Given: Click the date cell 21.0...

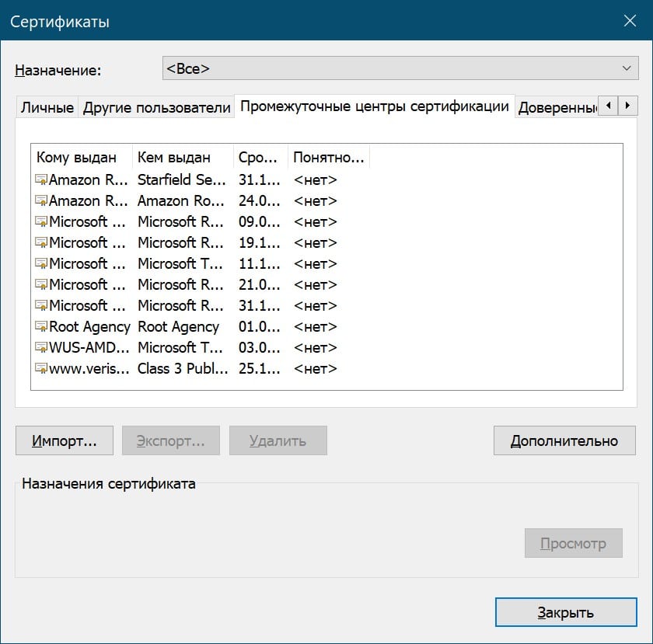Looking at the screenshot, I should [x=259, y=285].
